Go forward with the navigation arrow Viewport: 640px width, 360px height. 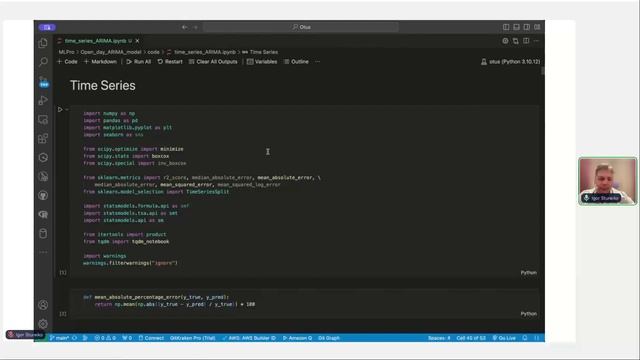[196, 27]
